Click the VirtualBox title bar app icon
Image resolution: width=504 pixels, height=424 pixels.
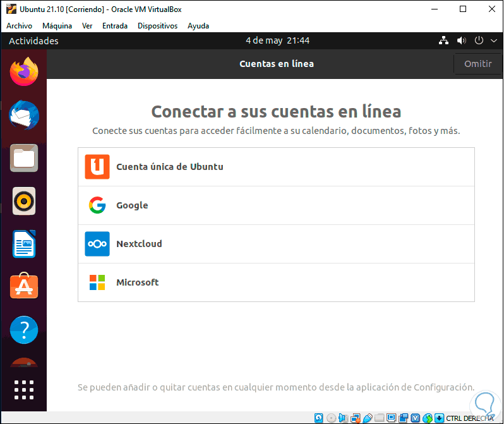pyautogui.click(x=11, y=9)
